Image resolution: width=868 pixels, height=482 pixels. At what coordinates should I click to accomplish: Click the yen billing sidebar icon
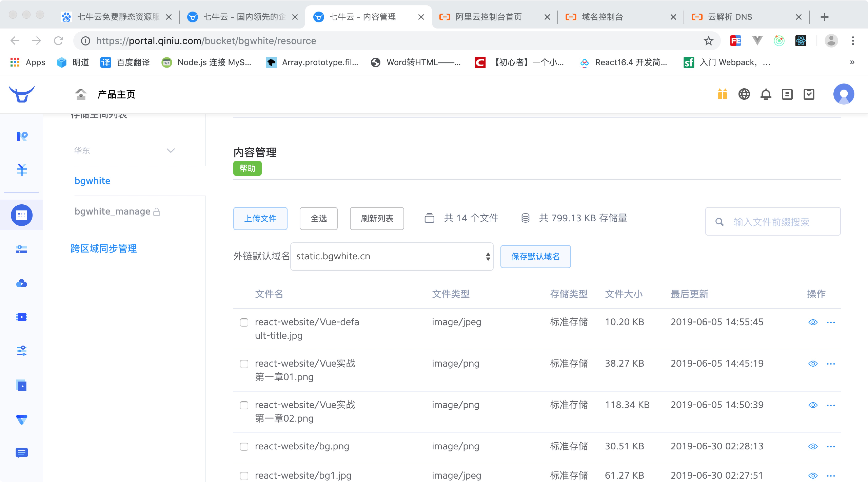pyautogui.click(x=22, y=170)
